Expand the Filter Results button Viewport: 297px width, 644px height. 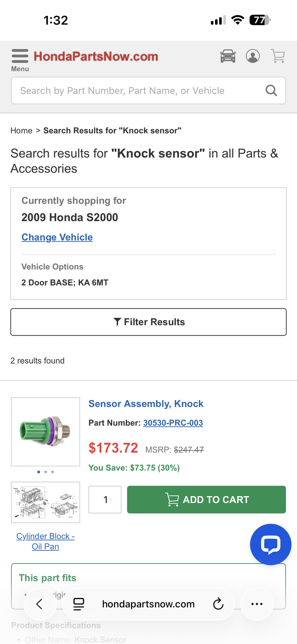click(148, 322)
